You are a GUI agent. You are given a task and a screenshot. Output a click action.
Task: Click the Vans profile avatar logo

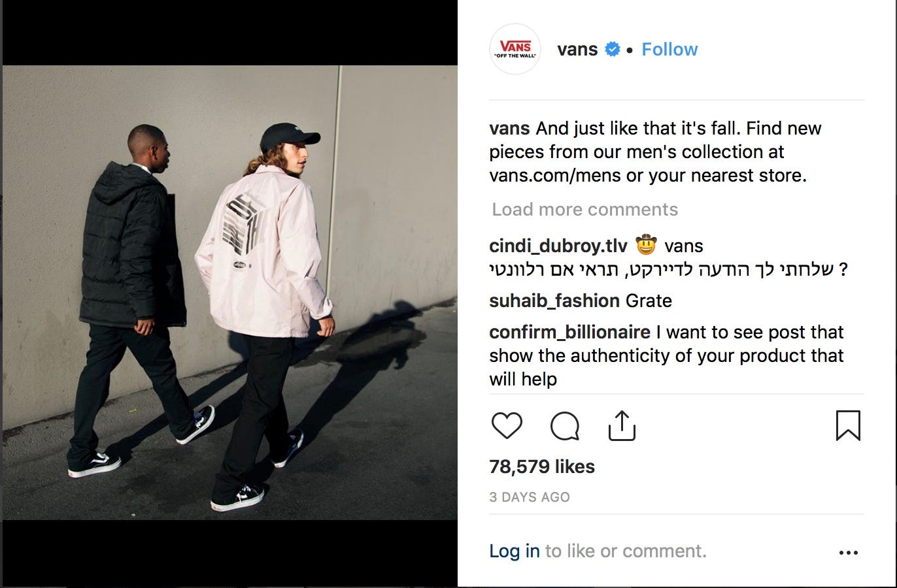click(515, 50)
